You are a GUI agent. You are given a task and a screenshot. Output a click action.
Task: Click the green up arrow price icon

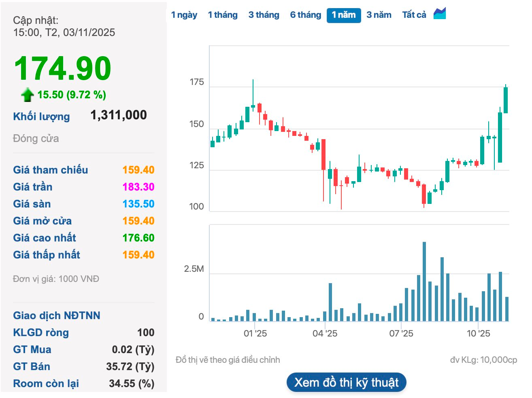27,95
